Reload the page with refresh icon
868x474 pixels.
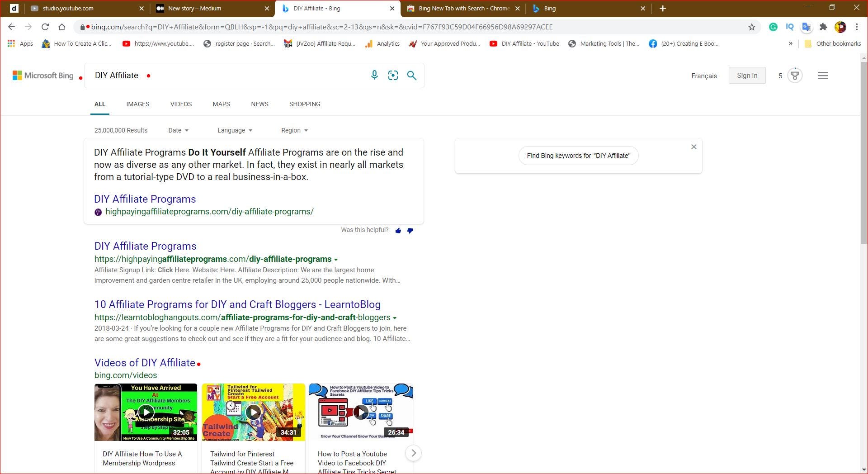[x=45, y=27]
